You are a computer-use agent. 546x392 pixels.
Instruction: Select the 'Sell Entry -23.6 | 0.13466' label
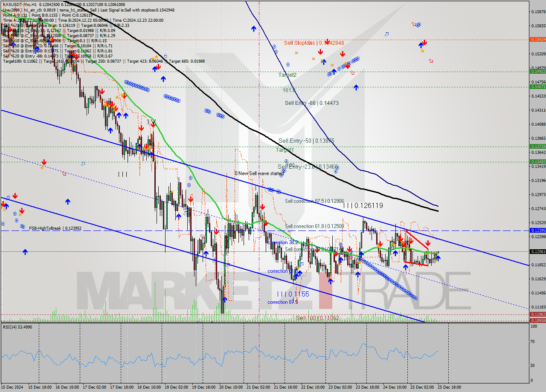coord(308,167)
